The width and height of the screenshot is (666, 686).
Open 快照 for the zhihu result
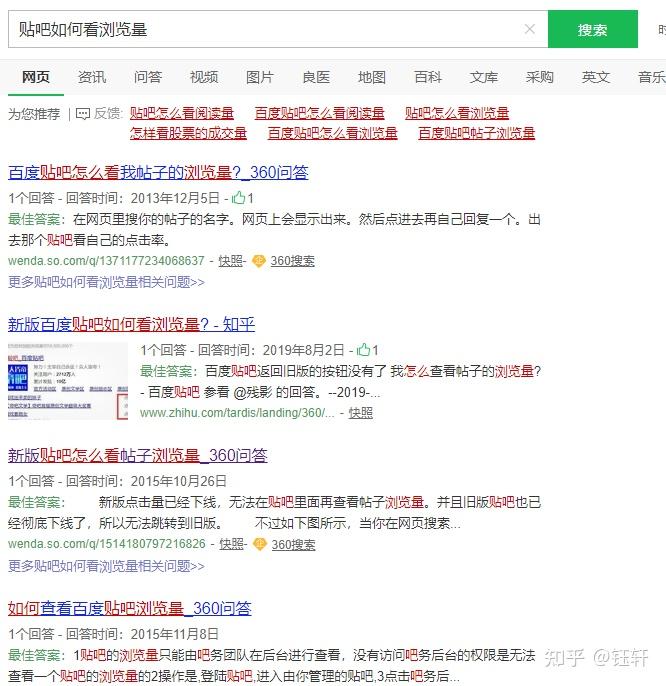coord(361,413)
